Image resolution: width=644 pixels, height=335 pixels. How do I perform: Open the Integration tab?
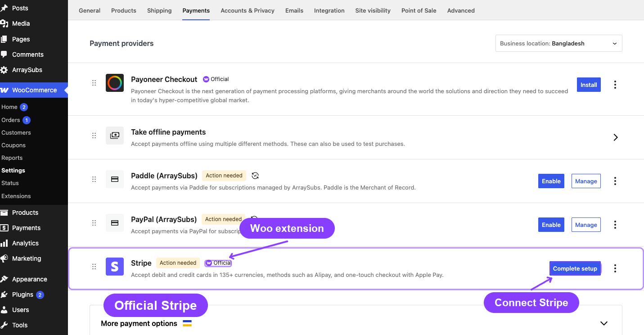pyautogui.click(x=329, y=10)
